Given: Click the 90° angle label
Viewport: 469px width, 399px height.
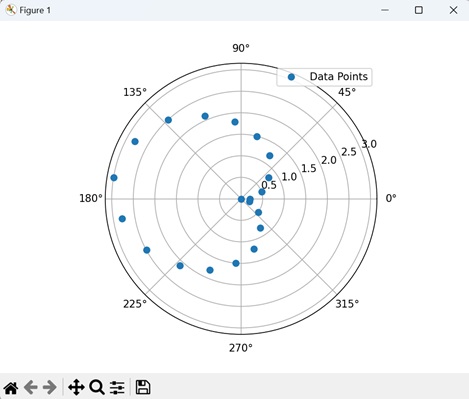Looking at the screenshot, I should click(241, 48).
